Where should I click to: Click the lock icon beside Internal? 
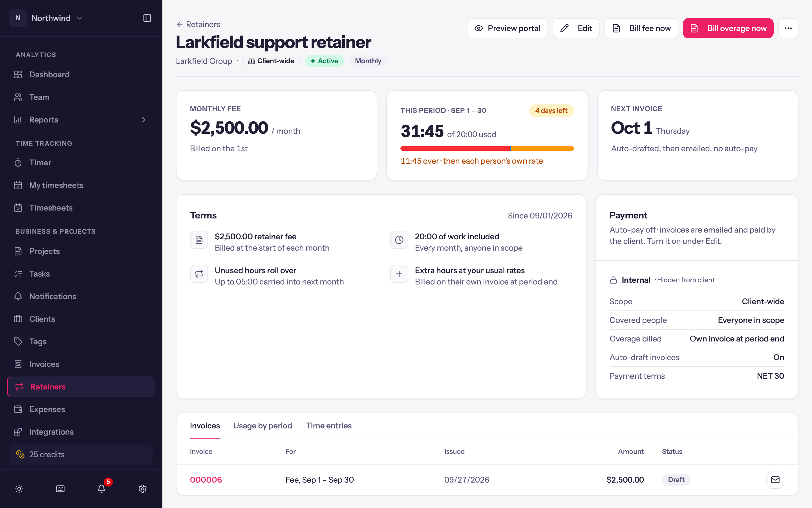point(613,280)
